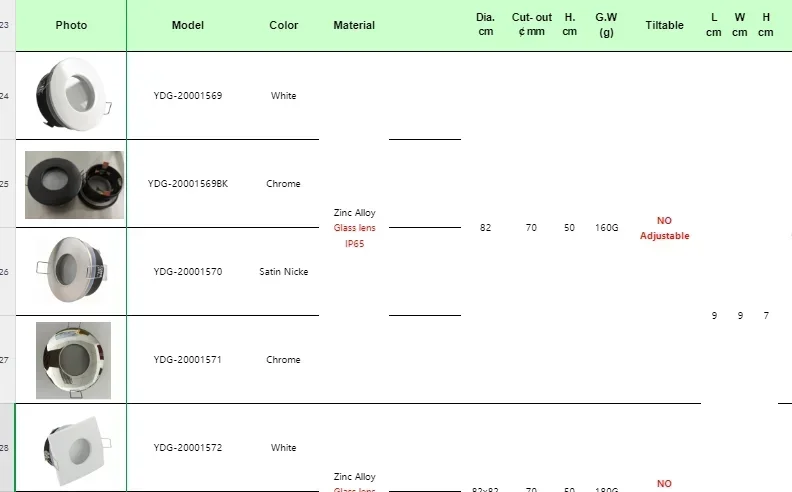Select the satin nickel downlight photo
The height and width of the screenshot is (492, 792).
pos(72,270)
